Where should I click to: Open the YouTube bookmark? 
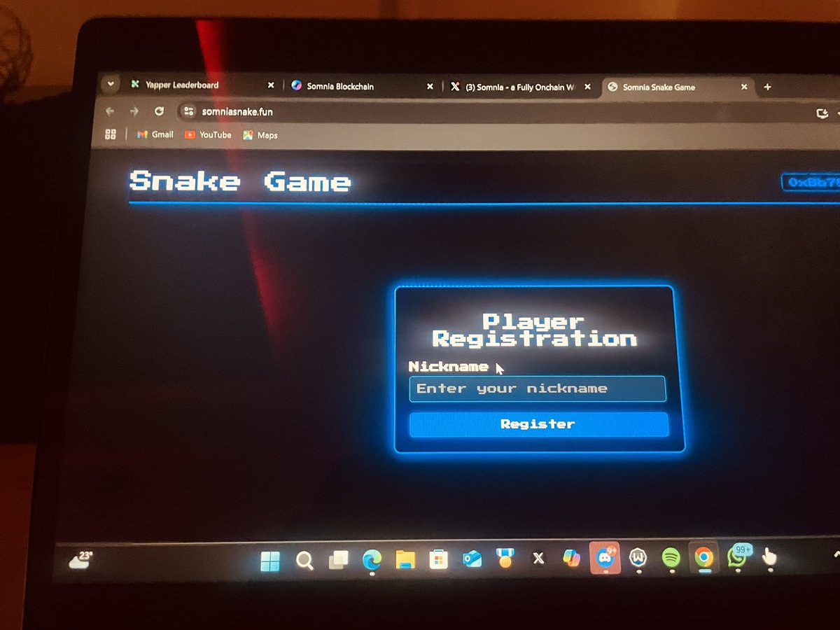[x=208, y=135]
